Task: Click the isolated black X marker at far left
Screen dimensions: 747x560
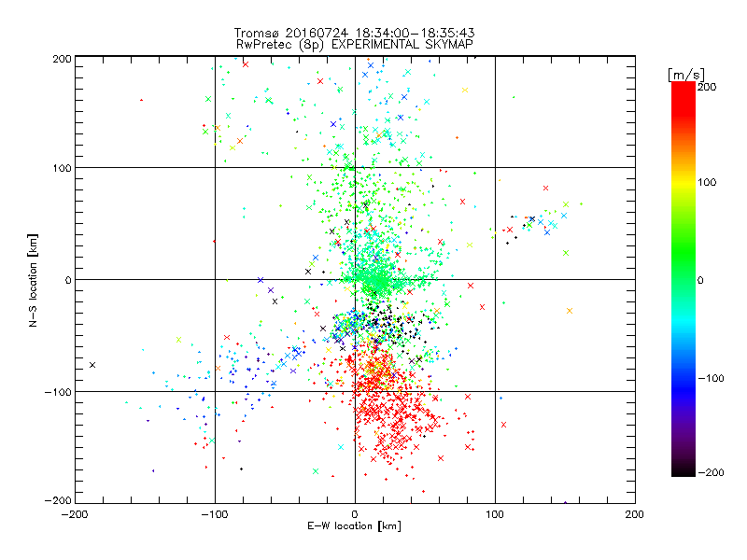Action: tap(92, 365)
